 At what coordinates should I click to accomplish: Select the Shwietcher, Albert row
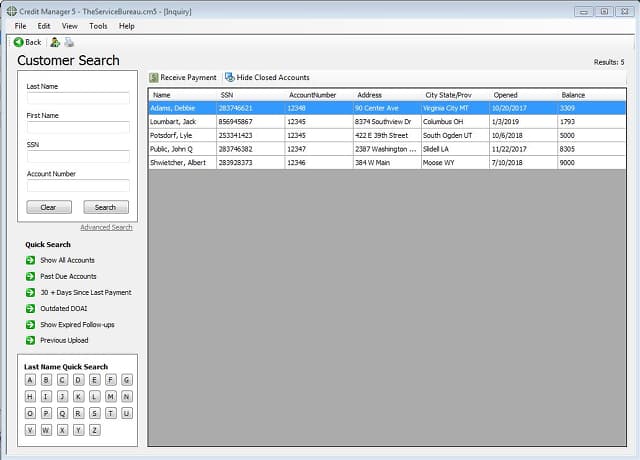(x=387, y=162)
